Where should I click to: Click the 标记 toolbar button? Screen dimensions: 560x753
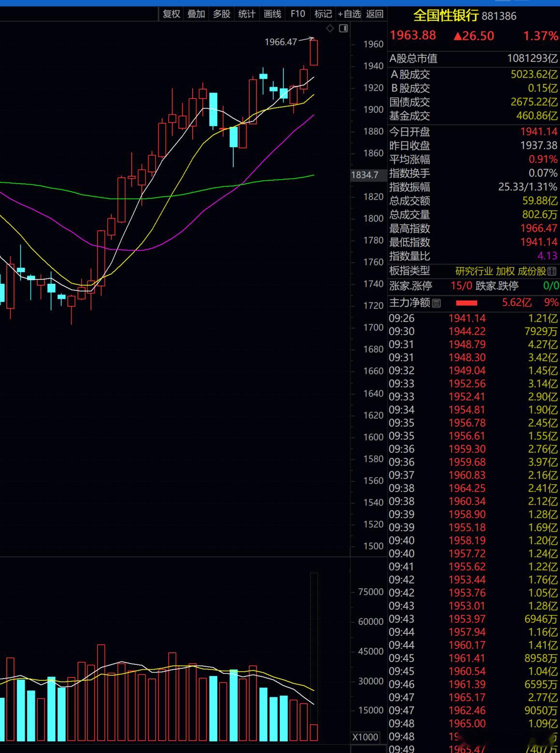(x=323, y=14)
